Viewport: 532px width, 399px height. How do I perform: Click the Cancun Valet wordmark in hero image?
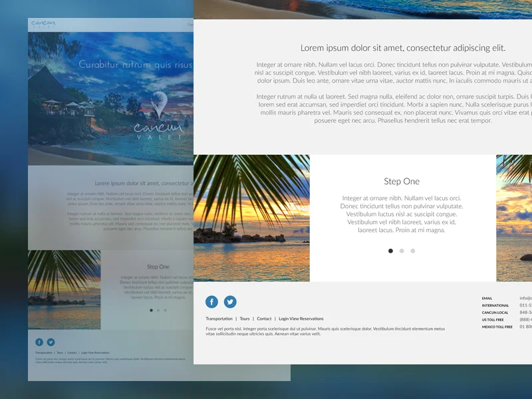tap(159, 130)
